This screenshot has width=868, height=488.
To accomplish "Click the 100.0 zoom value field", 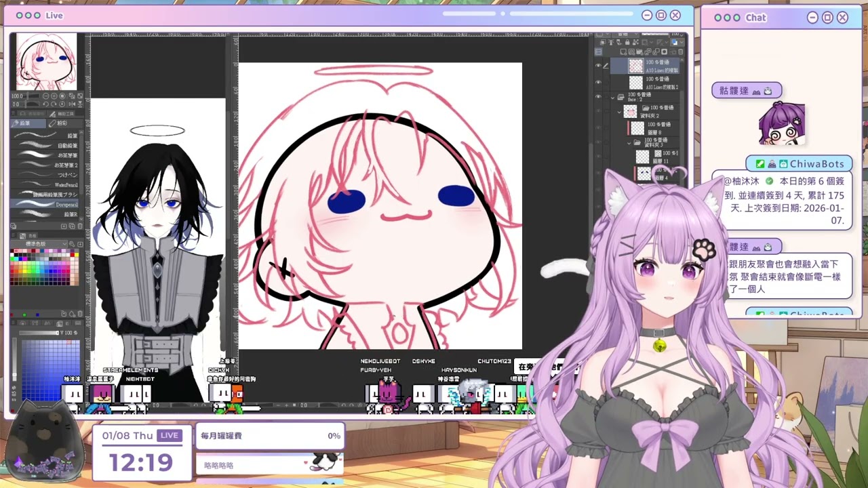I will [18, 96].
